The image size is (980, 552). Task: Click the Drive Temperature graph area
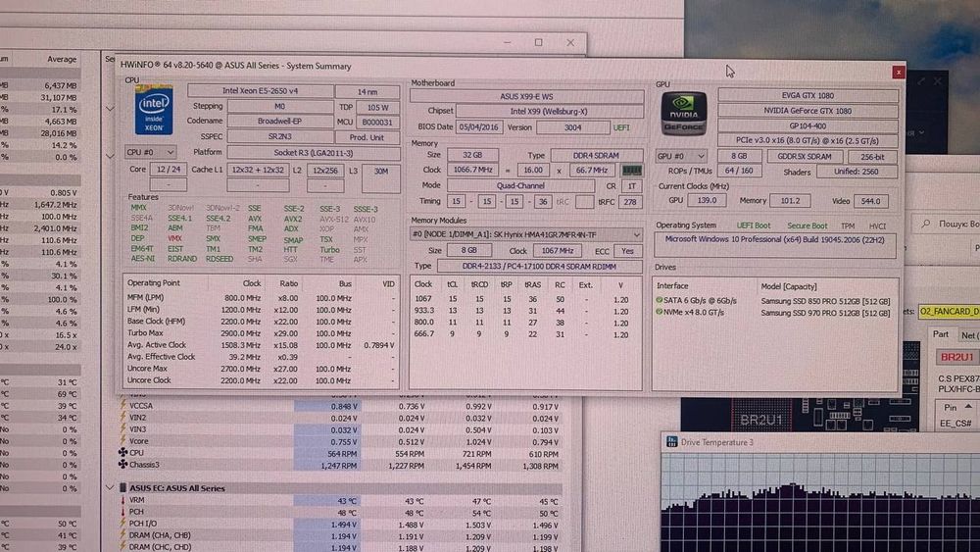tap(820, 503)
